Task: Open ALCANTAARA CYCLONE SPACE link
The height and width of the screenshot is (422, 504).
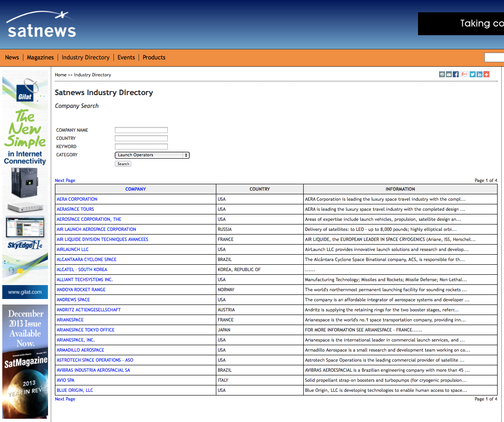Action: pos(86,259)
